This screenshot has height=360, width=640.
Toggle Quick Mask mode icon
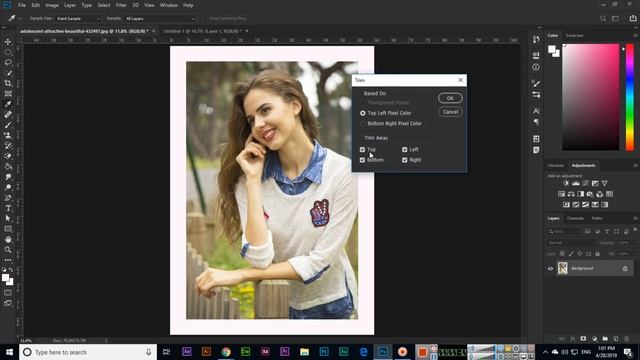pyautogui.click(x=8, y=293)
